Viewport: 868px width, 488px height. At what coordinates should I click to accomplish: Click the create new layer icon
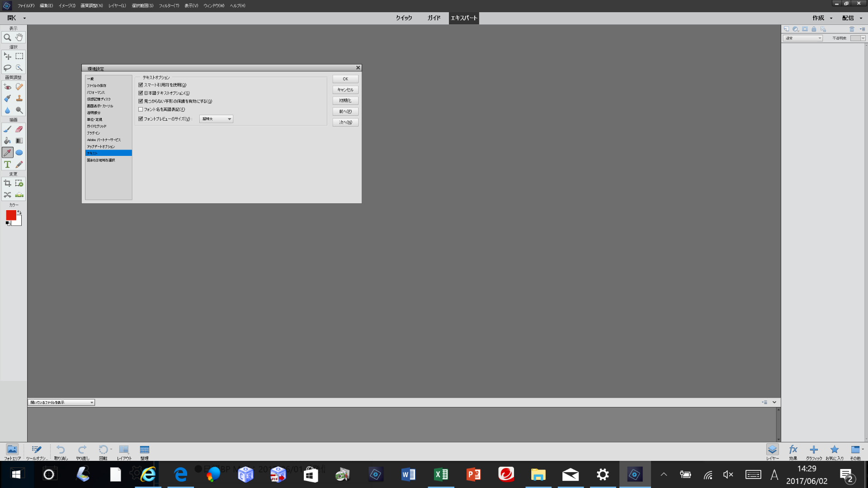(786, 29)
